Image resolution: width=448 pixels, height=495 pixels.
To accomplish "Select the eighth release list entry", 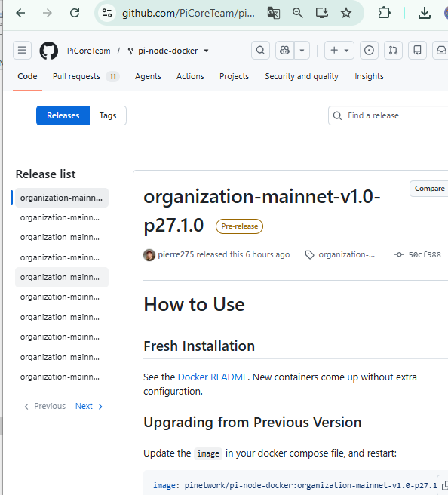I will point(62,337).
